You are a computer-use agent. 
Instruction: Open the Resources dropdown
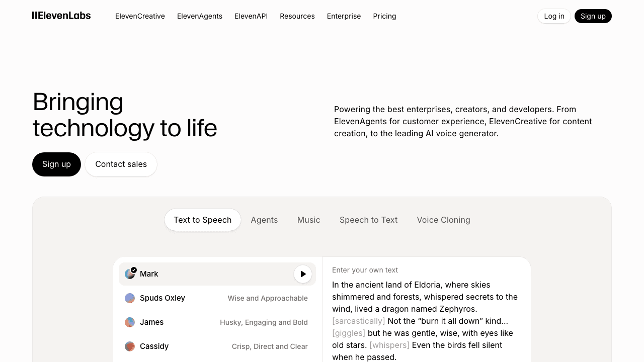click(x=297, y=16)
